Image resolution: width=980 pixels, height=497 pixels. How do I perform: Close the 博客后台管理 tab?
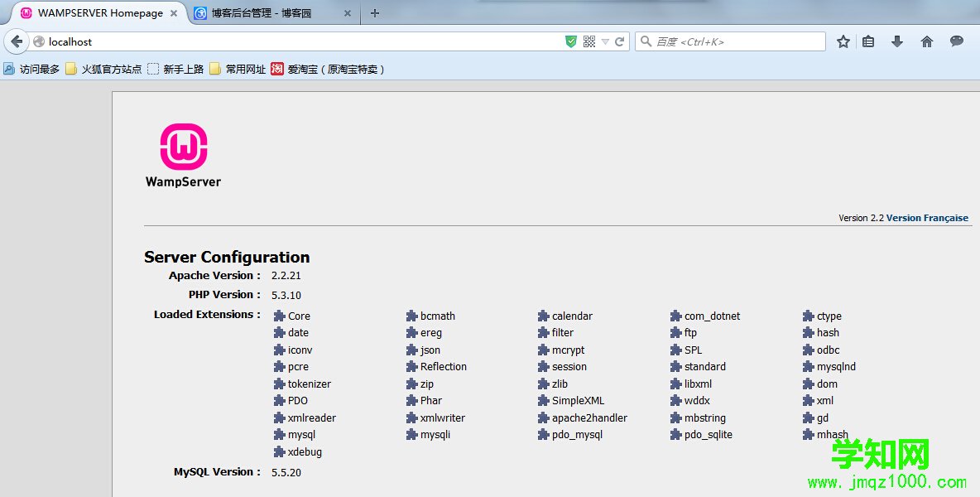(348, 13)
